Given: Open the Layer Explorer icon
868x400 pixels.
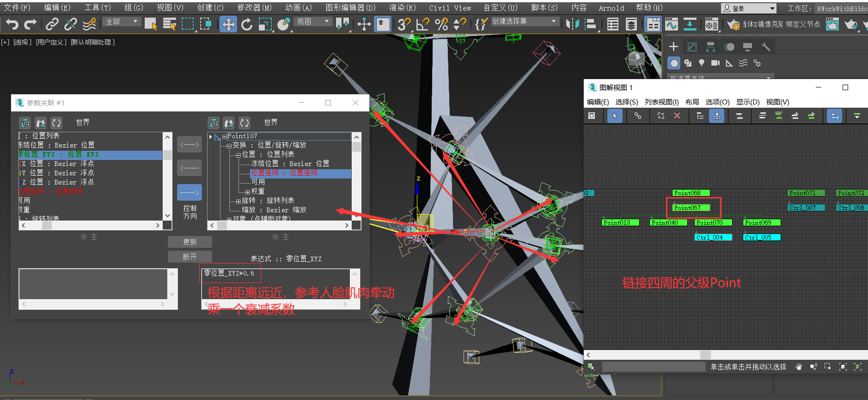Looking at the screenshot, I should (631, 24).
